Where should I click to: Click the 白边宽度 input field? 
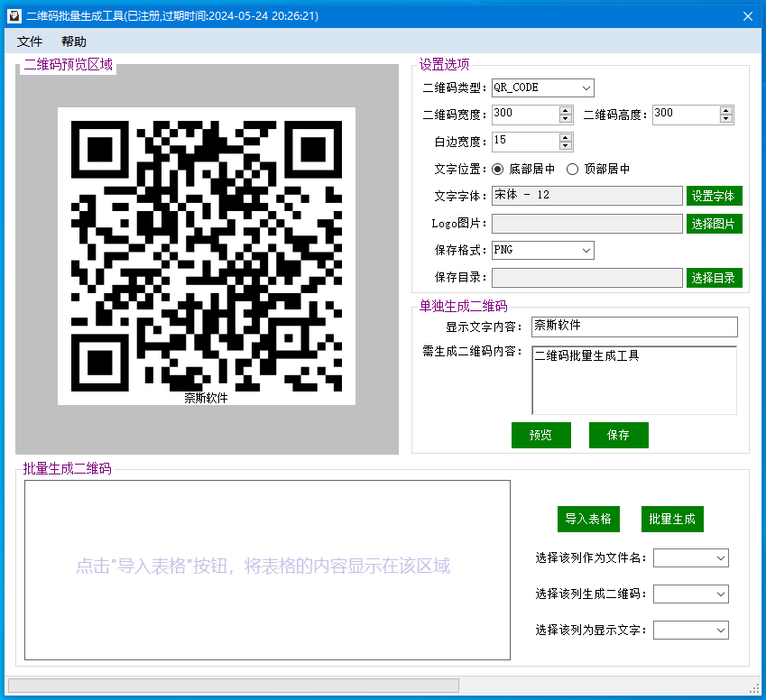coord(526,143)
